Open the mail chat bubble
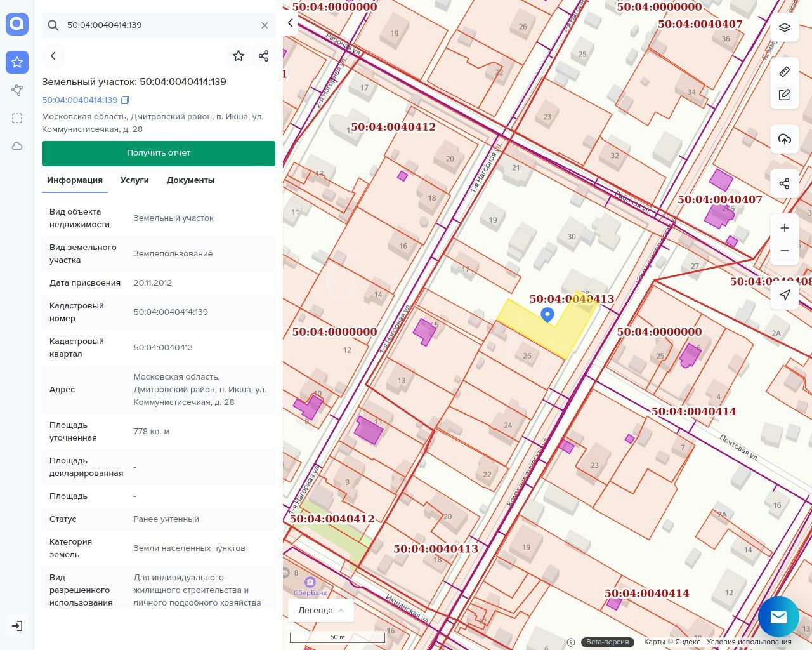 778,616
